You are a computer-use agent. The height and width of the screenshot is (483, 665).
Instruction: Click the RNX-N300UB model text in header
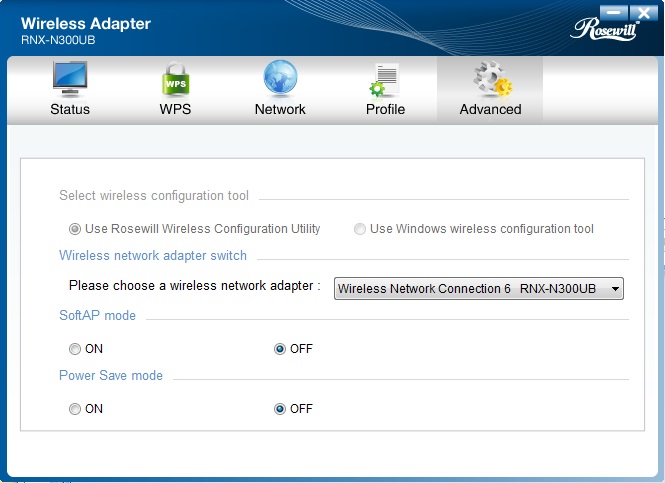click(x=58, y=40)
